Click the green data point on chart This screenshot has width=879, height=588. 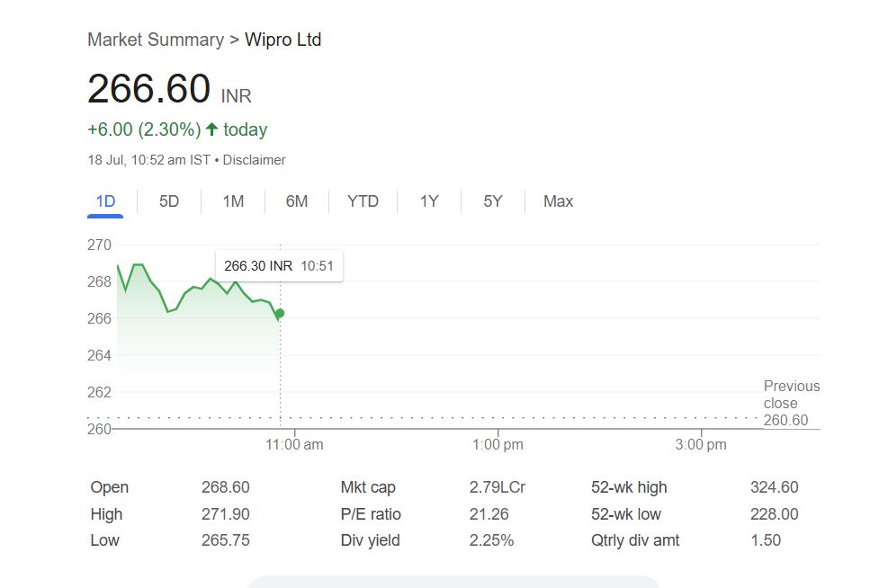(x=280, y=313)
